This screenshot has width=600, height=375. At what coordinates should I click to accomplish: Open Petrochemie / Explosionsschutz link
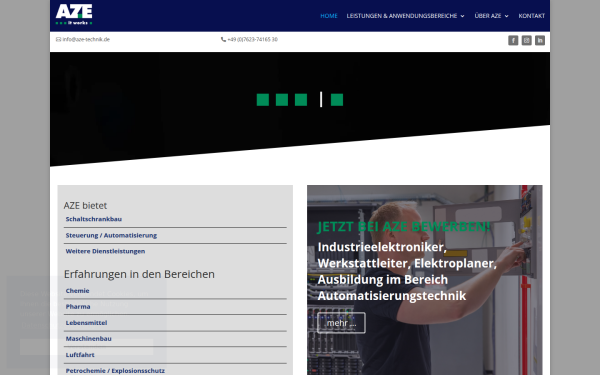tap(115, 371)
